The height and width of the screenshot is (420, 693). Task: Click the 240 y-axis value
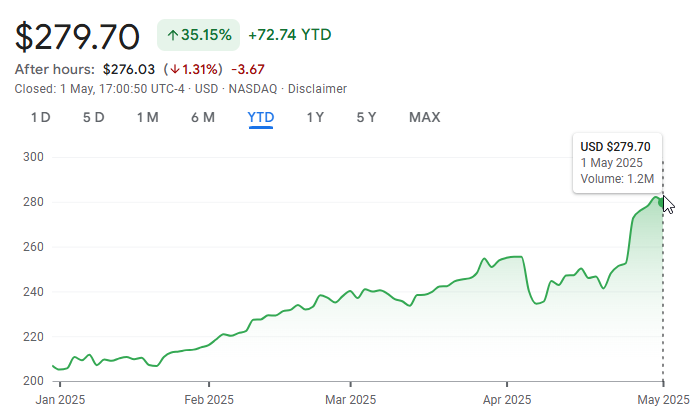point(33,292)
